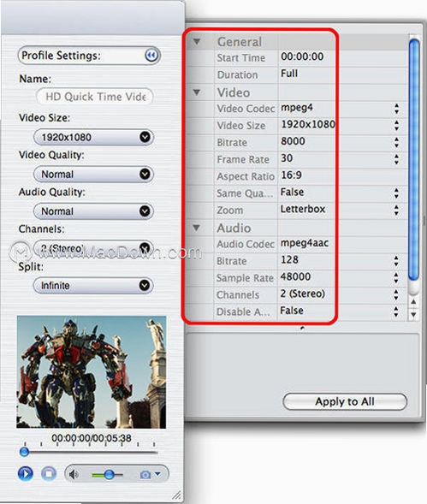This screenshot has height=504, width=427.
Task: Select the Disable Audio value False
Action: pos(292,311)
